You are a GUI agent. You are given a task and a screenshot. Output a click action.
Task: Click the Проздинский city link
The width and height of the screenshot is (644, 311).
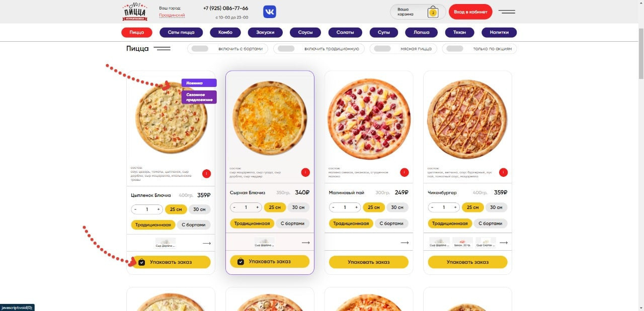tap(172, 15)
